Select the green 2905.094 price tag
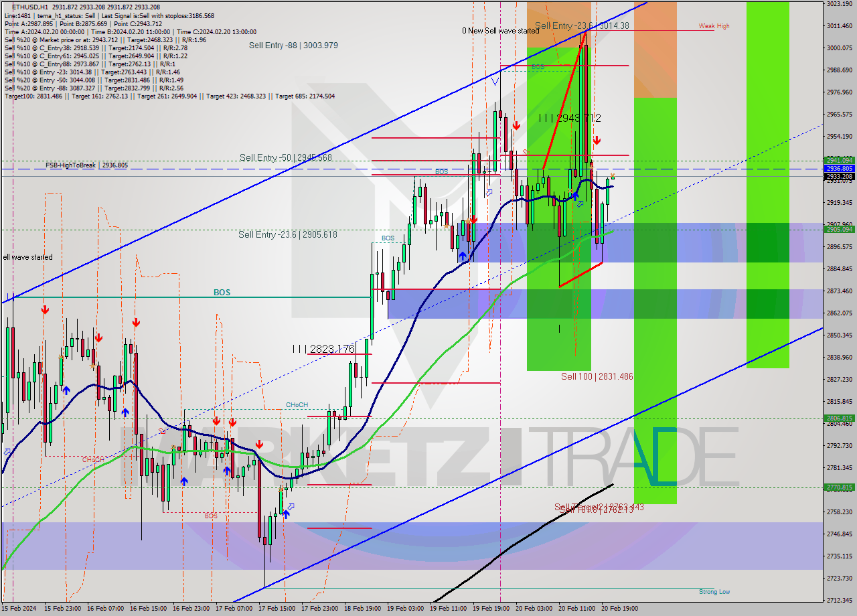The height and width of the screenshot is (616, 857). pyautogui.click(x=839, y=230)
